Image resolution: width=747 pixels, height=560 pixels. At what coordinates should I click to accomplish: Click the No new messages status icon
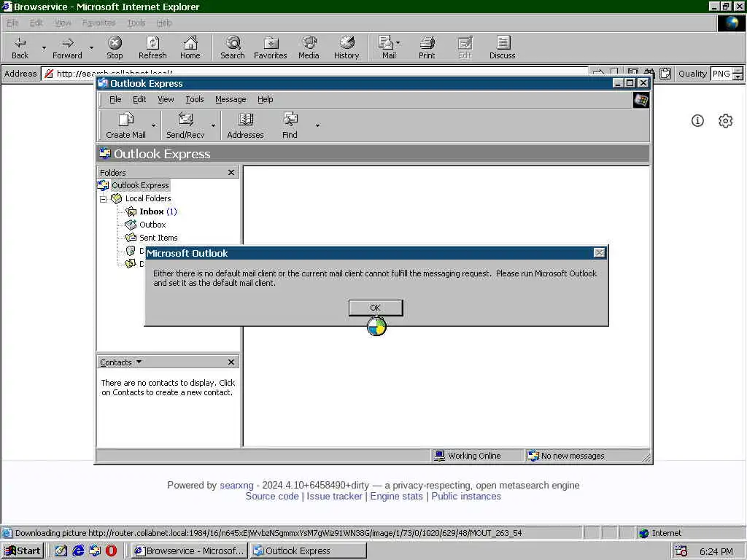(x=533, y=456)
